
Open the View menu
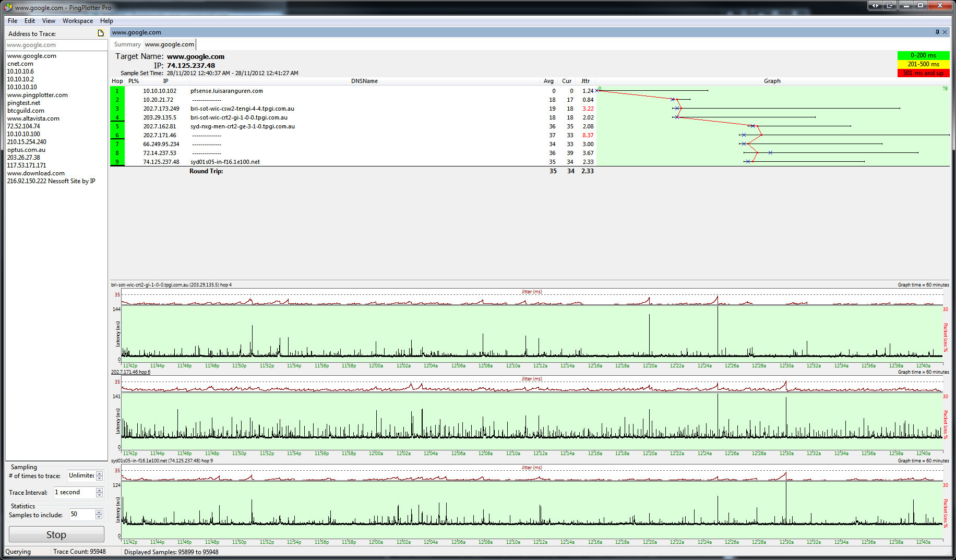(49, 21)
